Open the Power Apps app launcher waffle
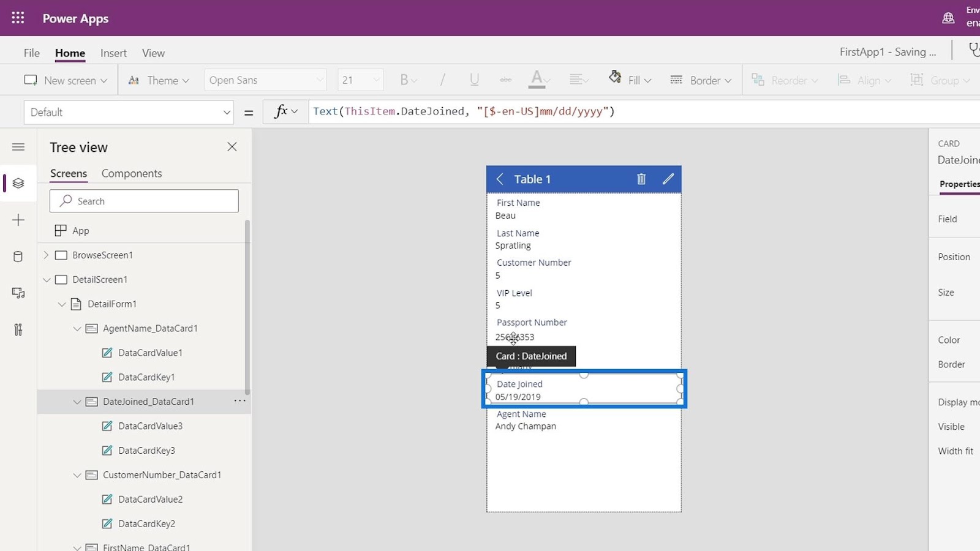This screenshot has width=980, height=551. pyautogui.click(x=18, y=18)
